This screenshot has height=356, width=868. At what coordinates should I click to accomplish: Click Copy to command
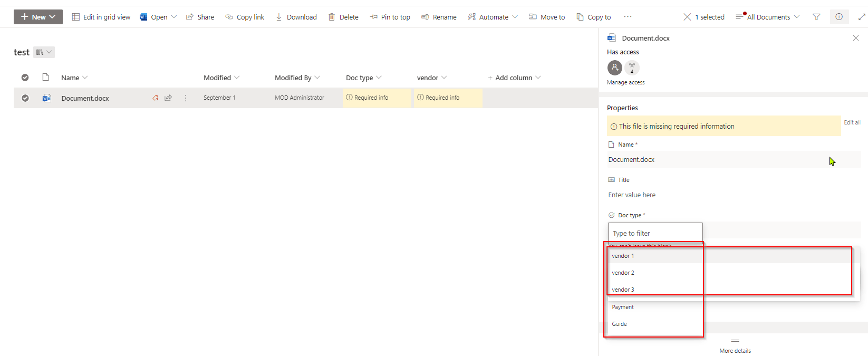(594, 17)
